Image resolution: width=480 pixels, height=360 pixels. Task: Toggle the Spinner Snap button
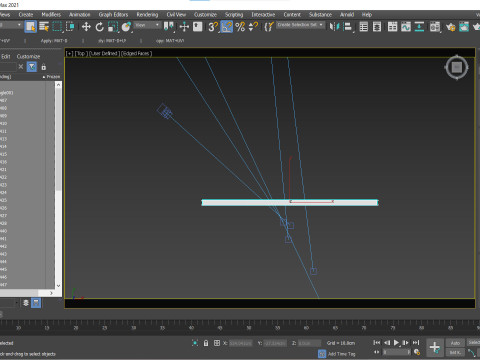[254, 27]
